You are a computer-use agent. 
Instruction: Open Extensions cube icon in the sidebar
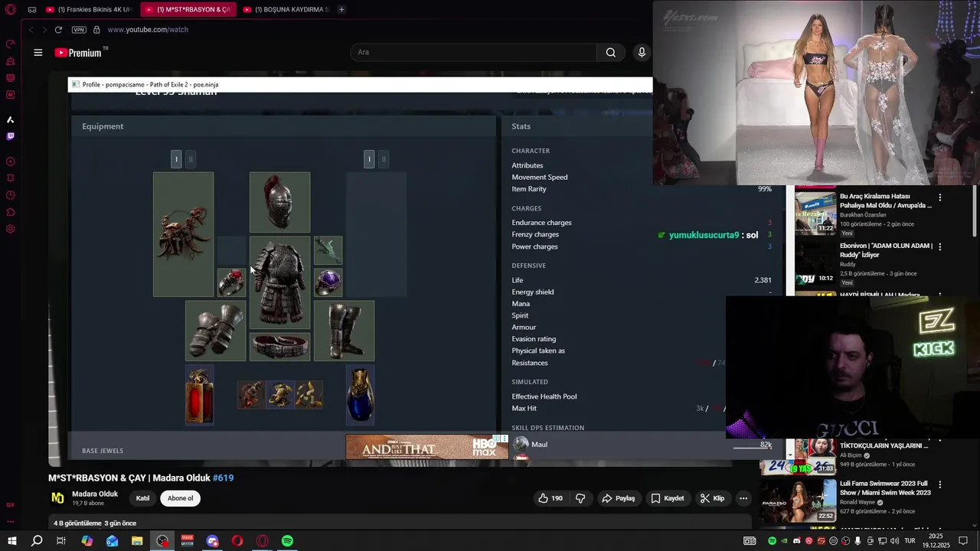click(11, 212)
